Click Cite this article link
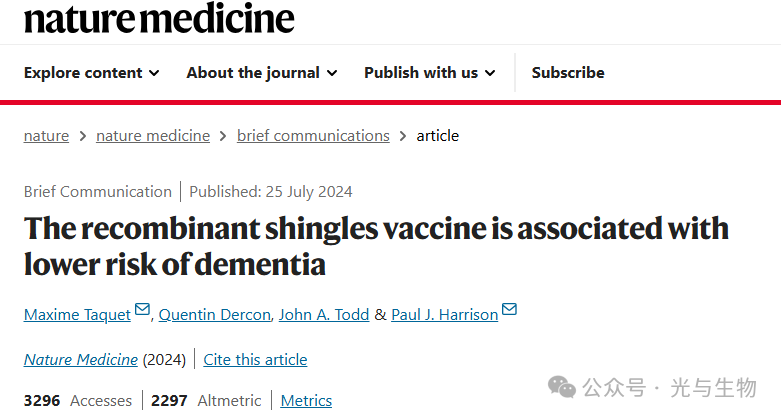This screenshot has width=781, height=418. tap(255, 359)
